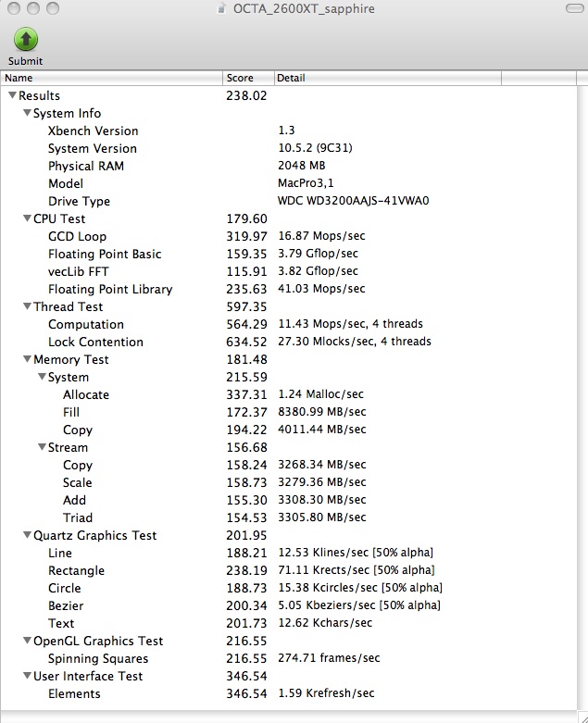Click the green Submit arrow icon

tap(26, 40)
